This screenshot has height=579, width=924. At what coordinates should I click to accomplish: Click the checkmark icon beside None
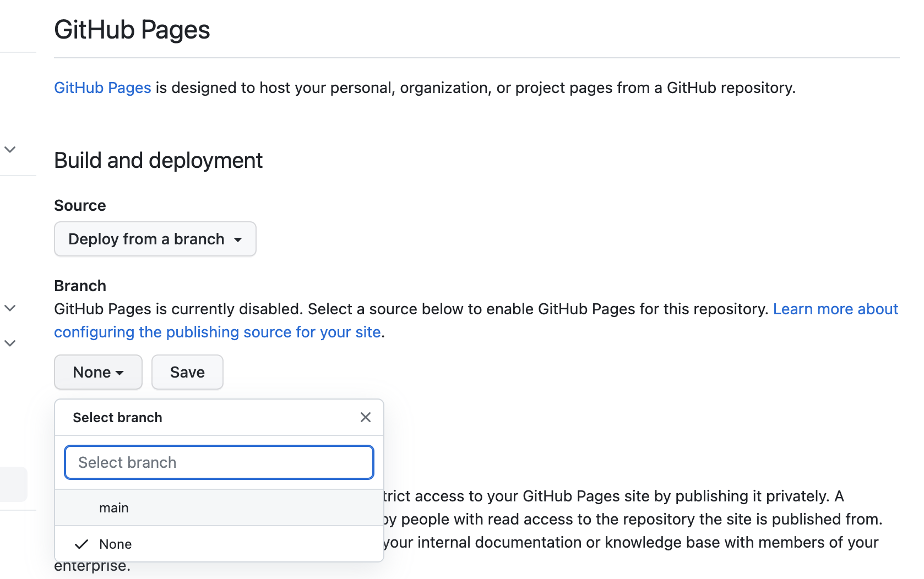tap(81, 544)
